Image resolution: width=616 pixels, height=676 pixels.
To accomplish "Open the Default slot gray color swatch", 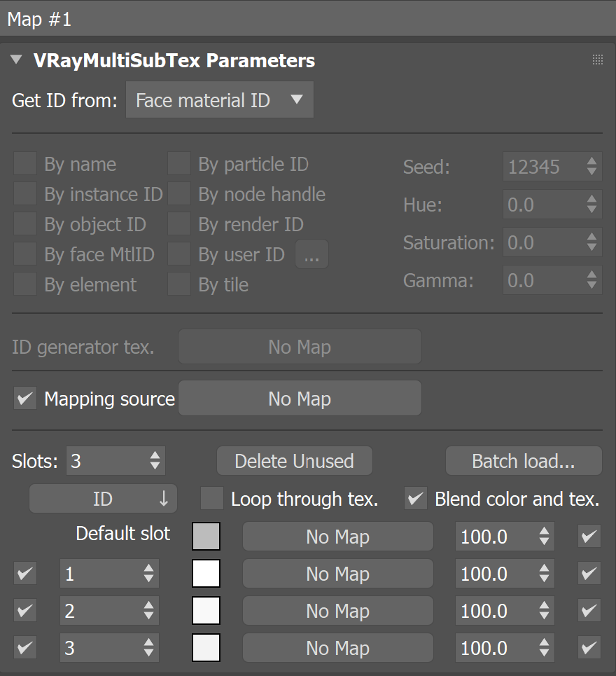I will pos(206,537).
